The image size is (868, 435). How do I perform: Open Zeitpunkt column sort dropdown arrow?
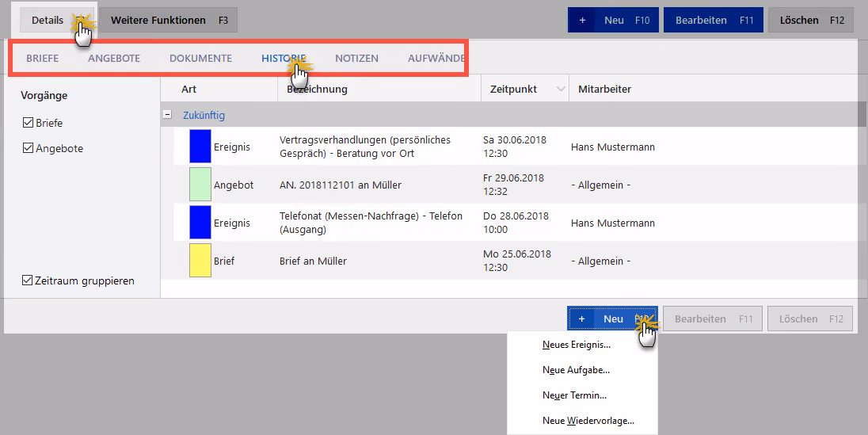[x=561, y=90]
